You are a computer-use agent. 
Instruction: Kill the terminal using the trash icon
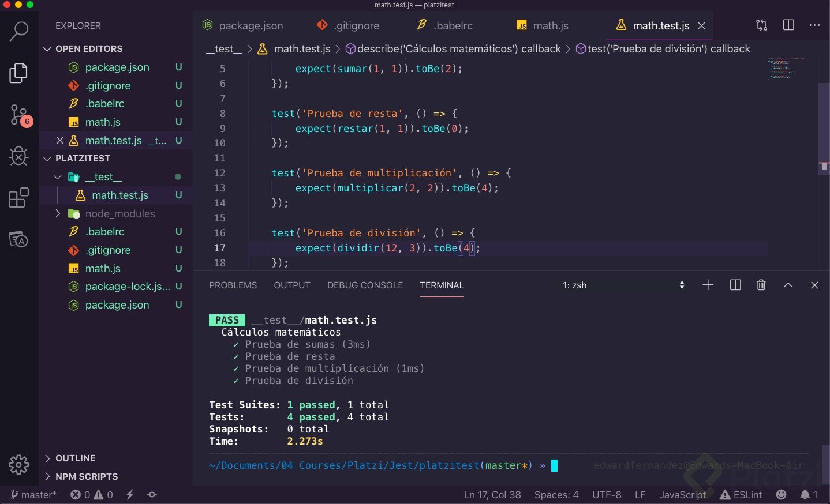pyautogui.click(x=761, y=285)
